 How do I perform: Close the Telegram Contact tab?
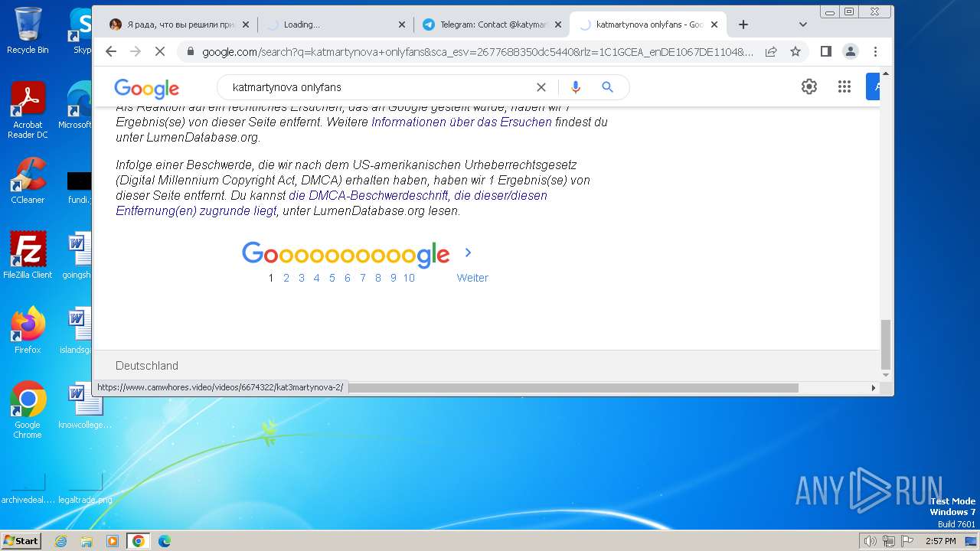click(x=558, y=24)
